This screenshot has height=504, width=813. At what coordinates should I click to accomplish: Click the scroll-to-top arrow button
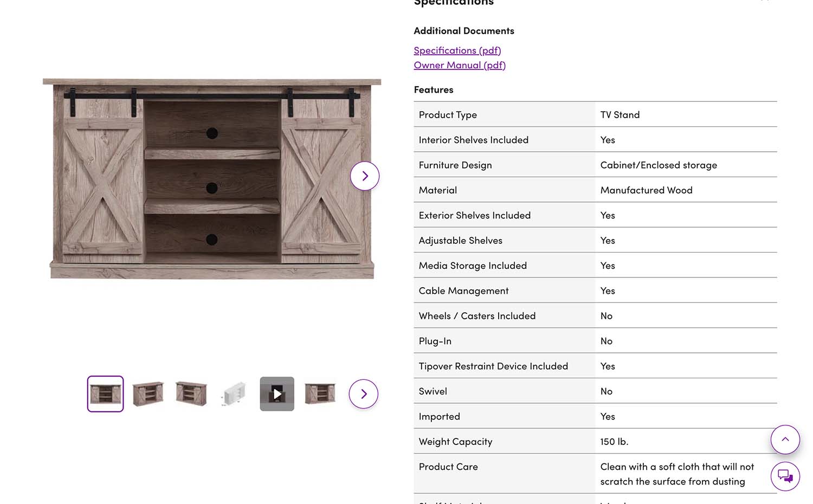[x=785, y=440]
